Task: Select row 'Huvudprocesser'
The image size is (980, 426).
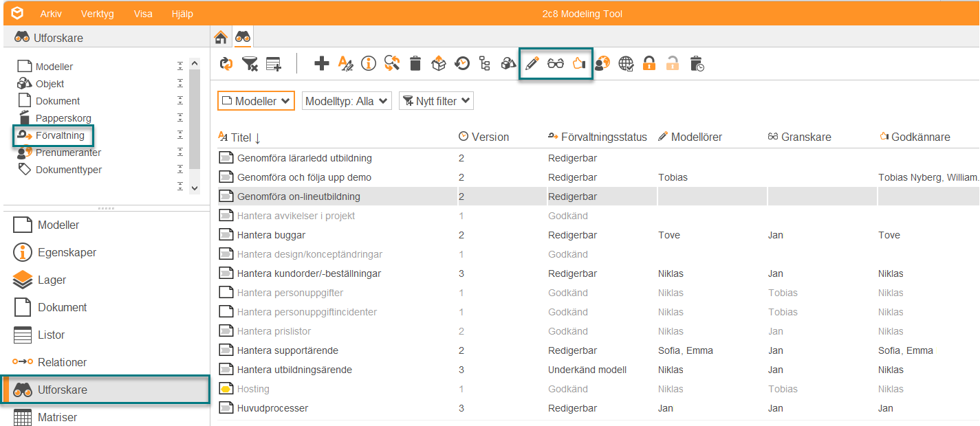Action: click(598, 408)
